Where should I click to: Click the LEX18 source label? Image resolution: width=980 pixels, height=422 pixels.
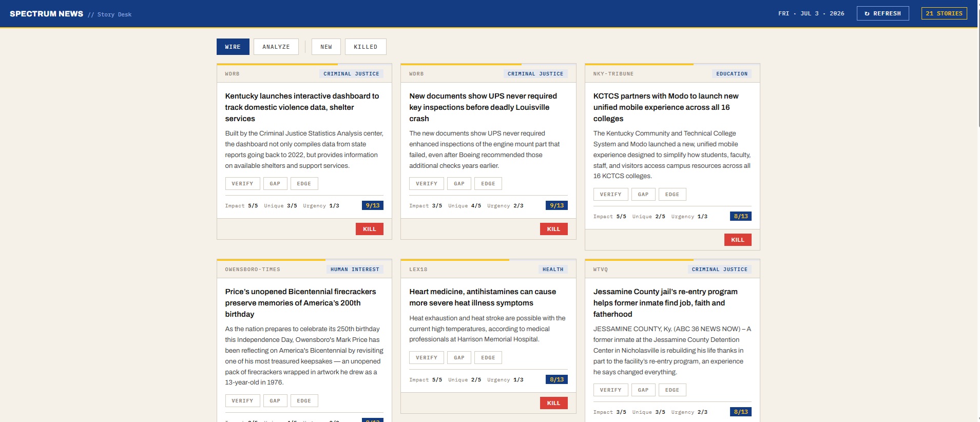point(418,270)
